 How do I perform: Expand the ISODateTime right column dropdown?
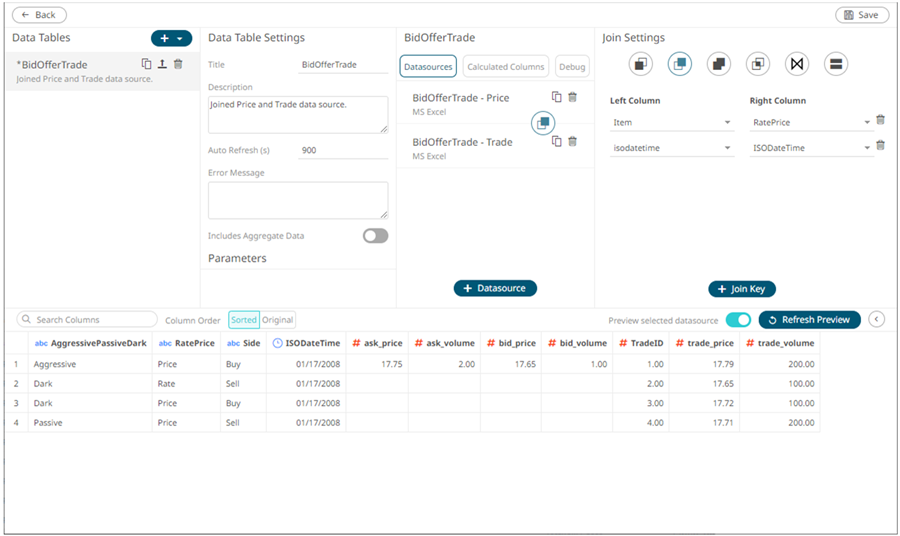(811, 148)
